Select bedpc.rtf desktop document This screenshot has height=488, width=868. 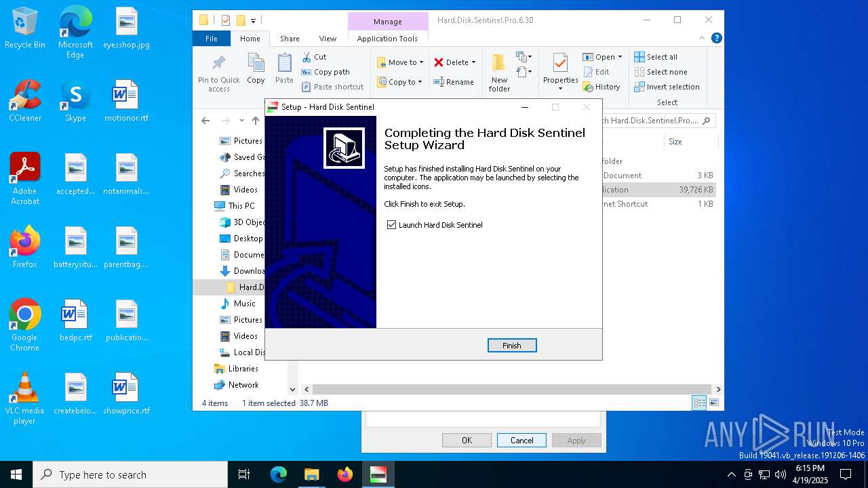75,321
